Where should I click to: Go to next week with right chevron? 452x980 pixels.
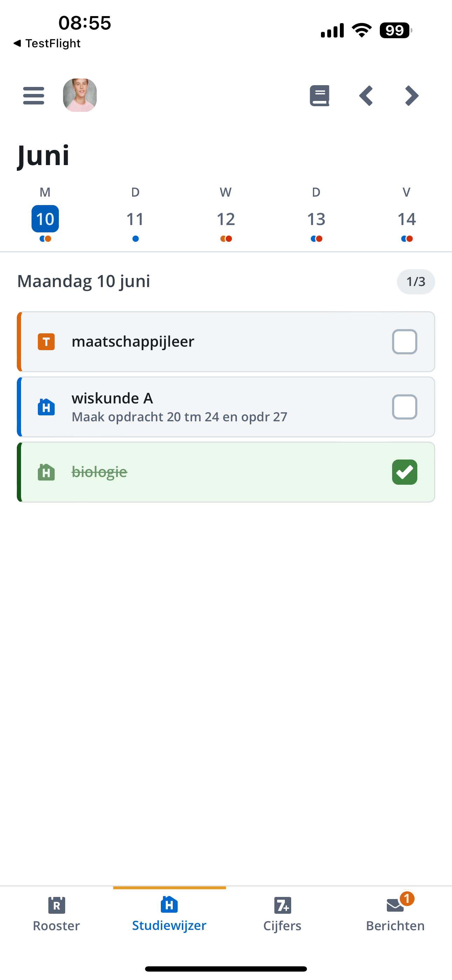point(412,95)
